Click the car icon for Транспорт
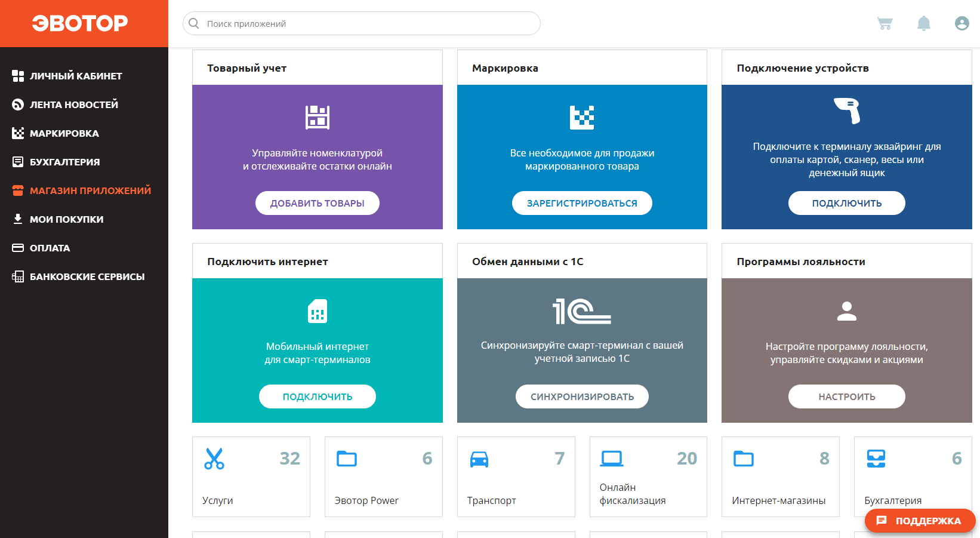The height and width of the screenshot is (538, 980). point(479,459)
